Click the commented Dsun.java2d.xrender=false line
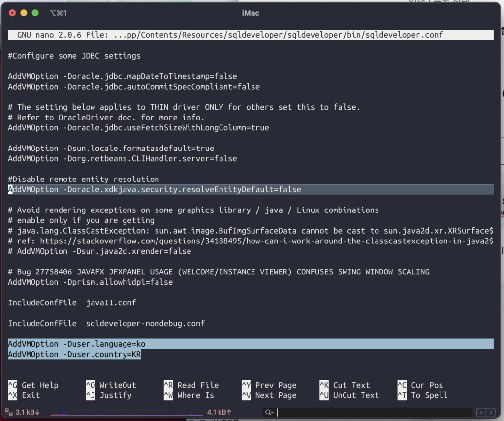The height and width of the screenshot is (421, 504). 99,251
